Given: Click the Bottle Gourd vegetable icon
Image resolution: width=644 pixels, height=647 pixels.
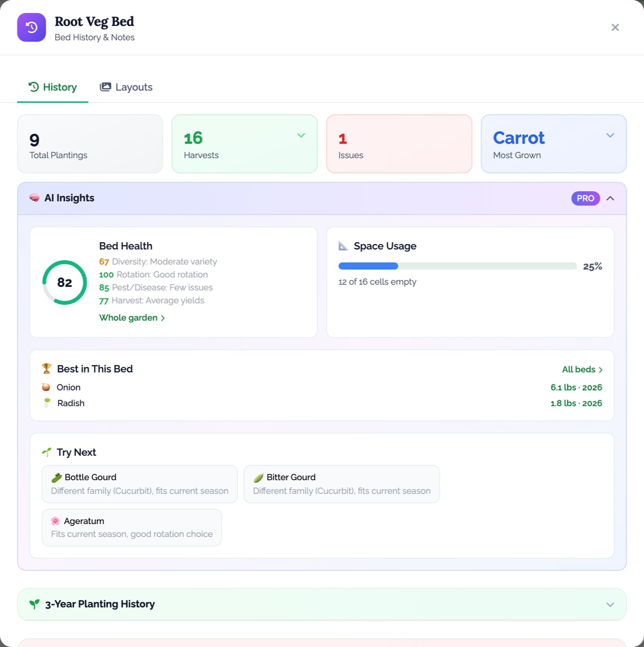Looking at the screenshot, I should pos(56,477).
